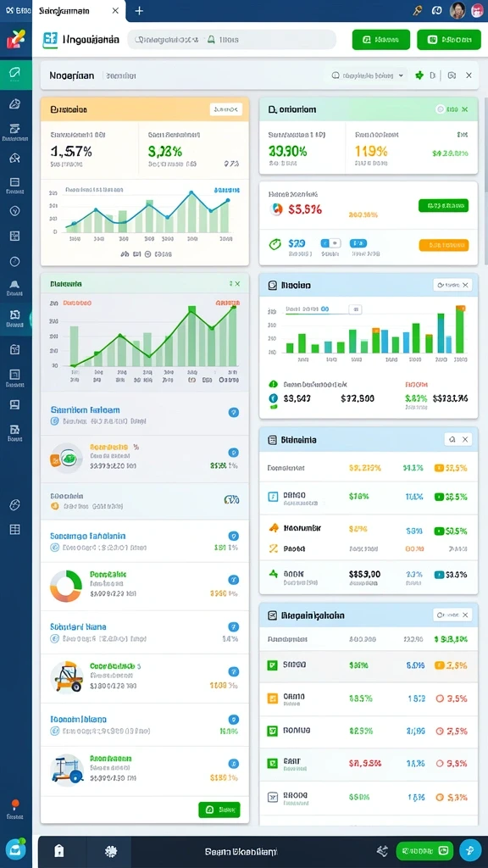
Task: Click the green triangle icon beside $359,00 row
Action: pos(273,574)
